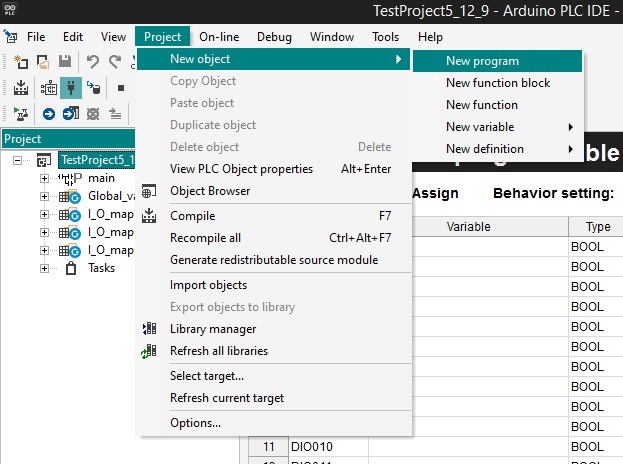Image resolution: width=623 pixels, height=464 pixels.
Task: Click the download code to target icon
Action: point(93,88)
